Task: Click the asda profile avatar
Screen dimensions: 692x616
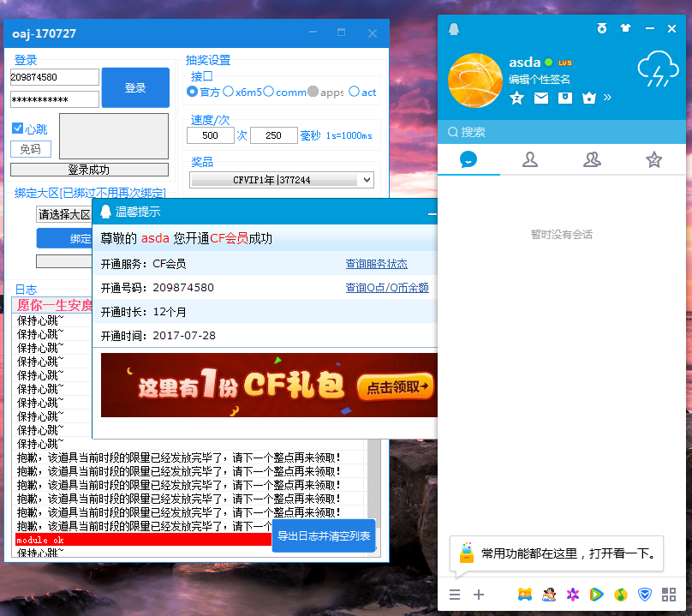Action: tap(474, 81)
